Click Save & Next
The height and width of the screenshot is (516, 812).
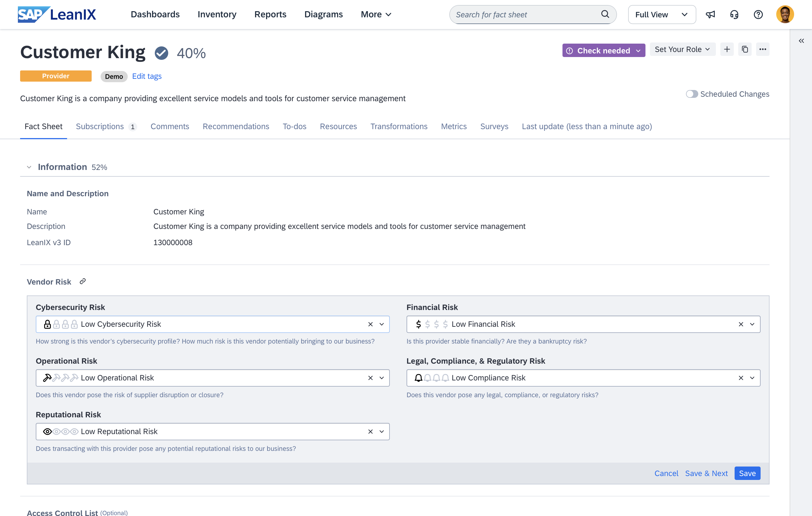pyautogui.click(x=706, y=473)
